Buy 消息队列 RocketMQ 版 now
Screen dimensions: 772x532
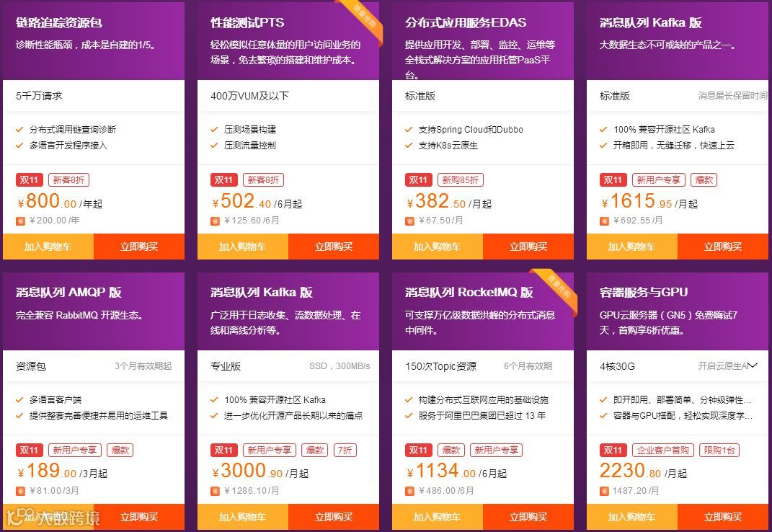click(528, 517)
